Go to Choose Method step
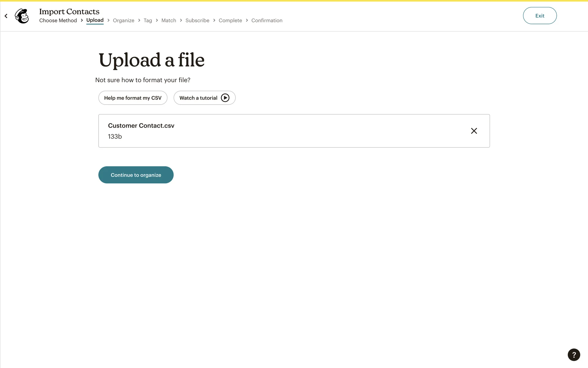588x368 pixels. (x=58, y=21)
